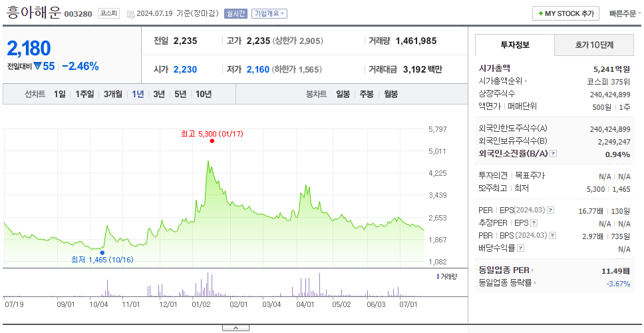Click the 11.49배 sector PER value
This screenshot has height=333, width=644.
pyautogui.click(x=615, y=271)
